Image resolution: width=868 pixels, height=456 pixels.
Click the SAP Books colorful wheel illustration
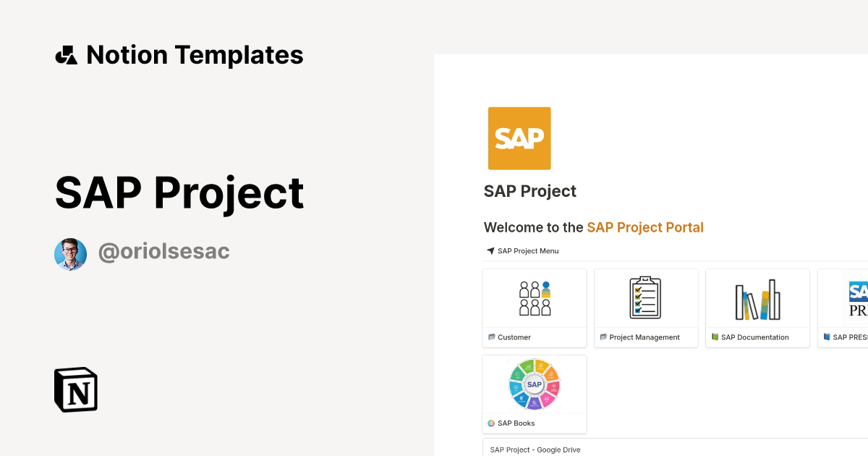[x=534, y=384]
